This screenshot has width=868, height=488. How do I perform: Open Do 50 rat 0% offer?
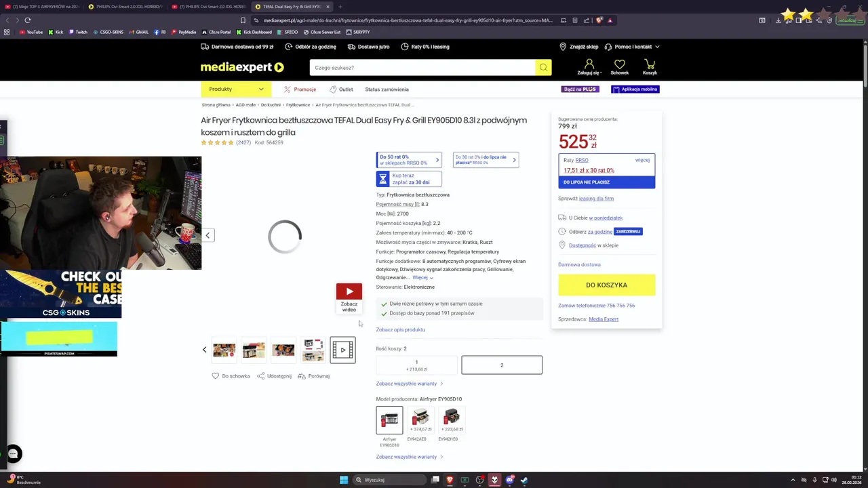409,160
